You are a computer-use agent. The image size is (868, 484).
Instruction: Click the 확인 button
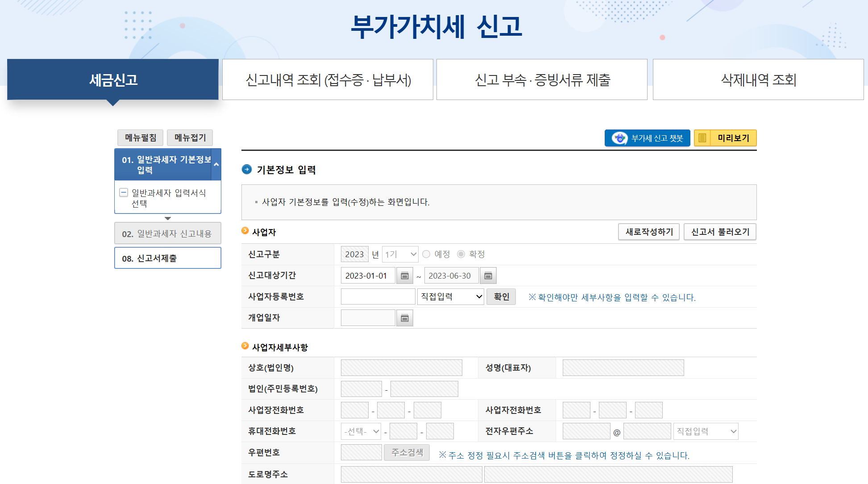[501, 296]
